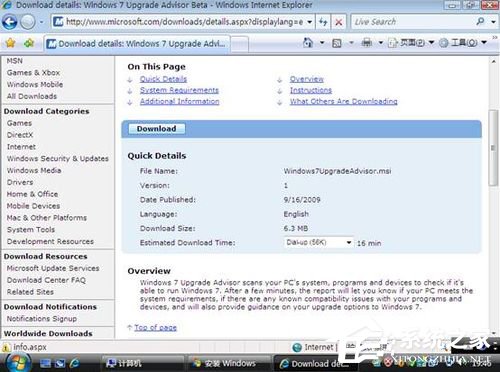The width and height of the screenshot is (500, 372).
Task: Open Favorites Center star icon
Action: [x=11, y=43]
